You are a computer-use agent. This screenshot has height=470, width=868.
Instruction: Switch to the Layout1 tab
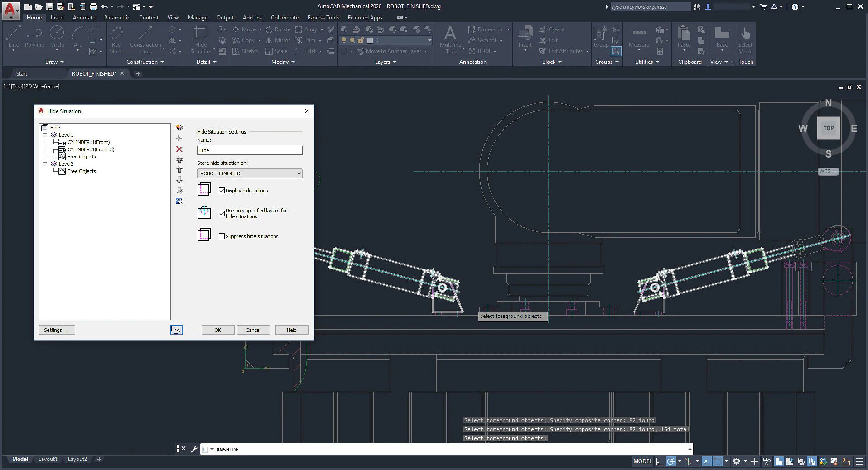48,459
